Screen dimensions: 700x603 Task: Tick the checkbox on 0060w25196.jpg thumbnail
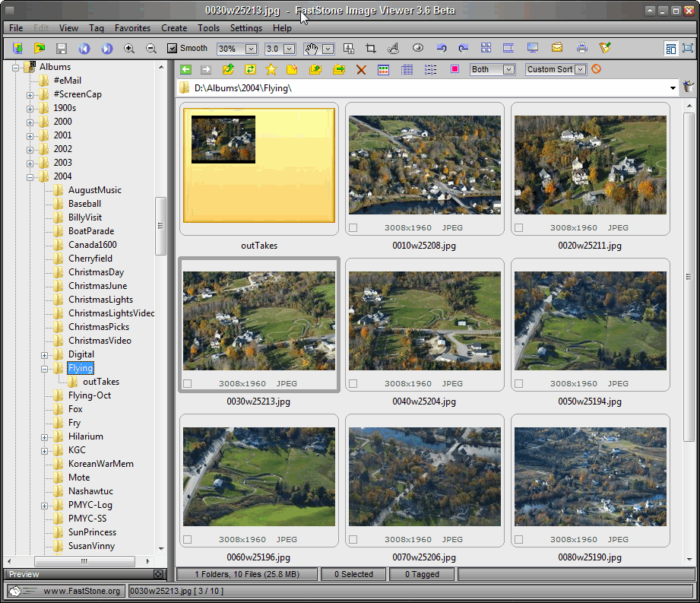pyautogui.click(x=188, y=540)
